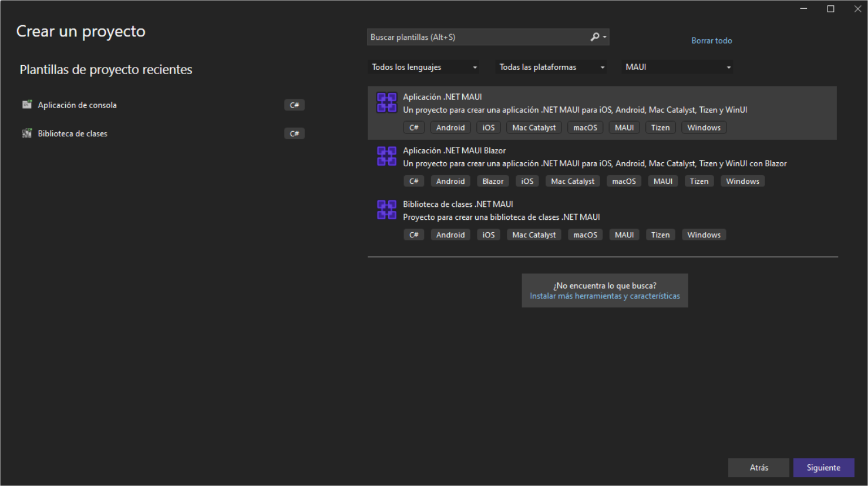Select the Aplicación .NET MAUI template title
Screen dimensions: 868x486
coord(442,97)
